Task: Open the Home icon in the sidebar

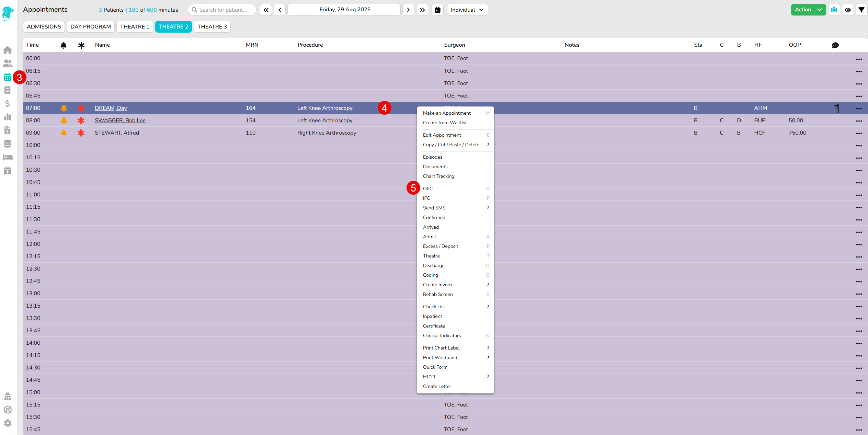Action: pos(8,50)
